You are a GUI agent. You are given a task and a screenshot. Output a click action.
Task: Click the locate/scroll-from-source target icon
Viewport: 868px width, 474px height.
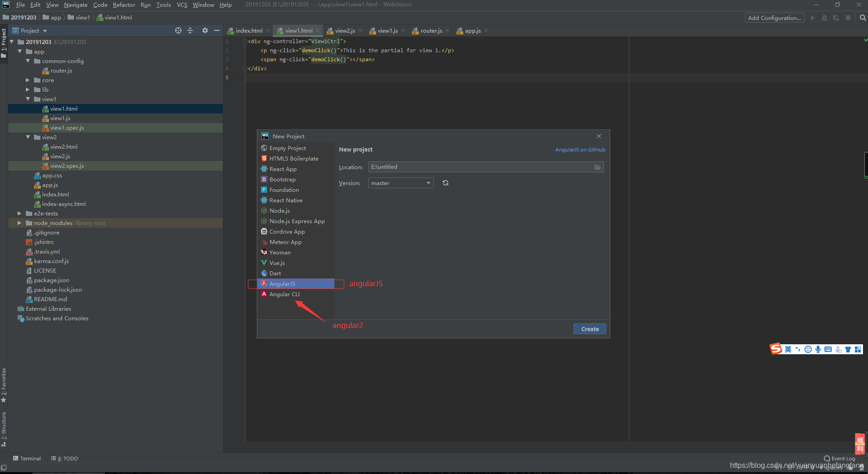point(178,30)
